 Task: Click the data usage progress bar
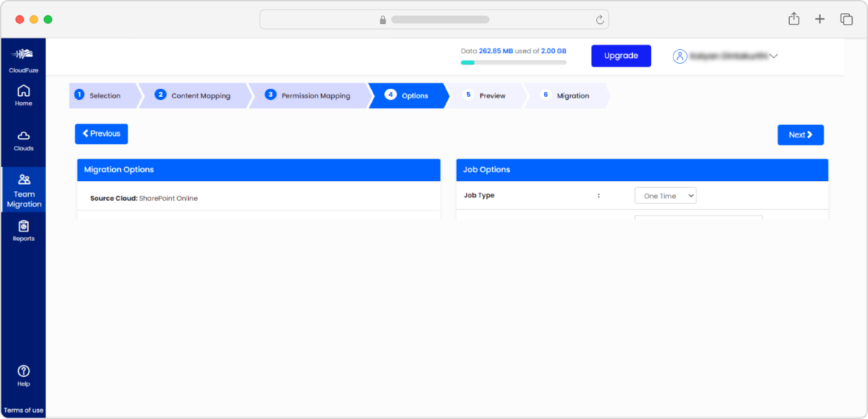(514, 63)
